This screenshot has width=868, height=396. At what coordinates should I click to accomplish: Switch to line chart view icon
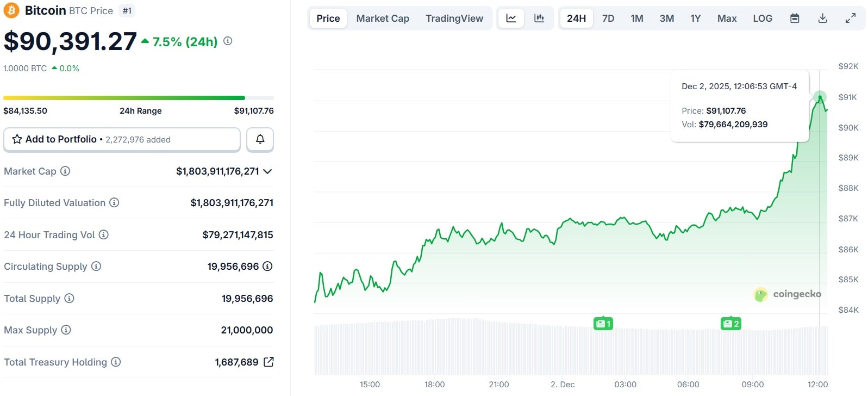(511, 18)
